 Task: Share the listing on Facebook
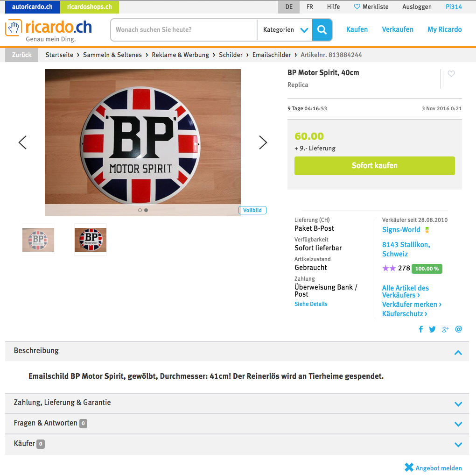click(421, 329)
